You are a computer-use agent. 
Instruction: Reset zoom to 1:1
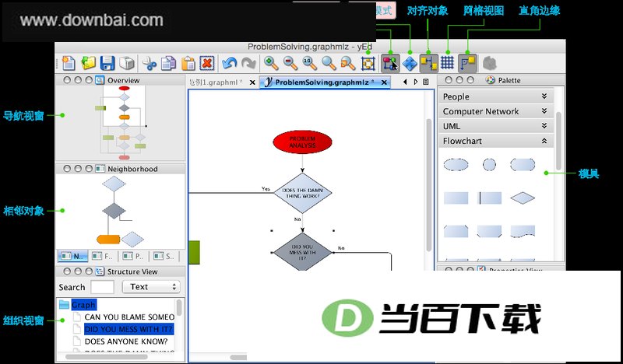(309, 63)
